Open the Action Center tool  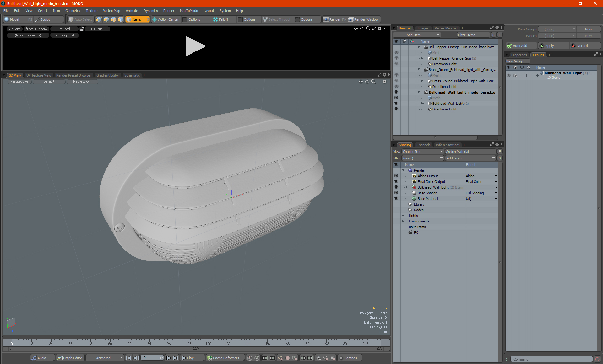coord(166,19)
